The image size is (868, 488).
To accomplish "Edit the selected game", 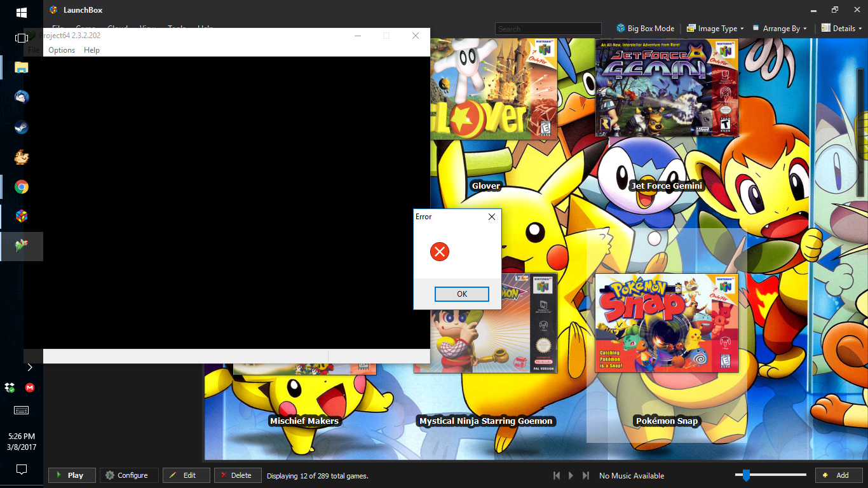I will [186, 475].
